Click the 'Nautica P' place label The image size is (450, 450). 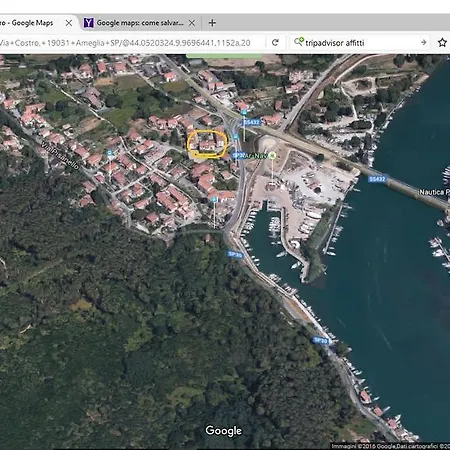click(x=434, y=192)
